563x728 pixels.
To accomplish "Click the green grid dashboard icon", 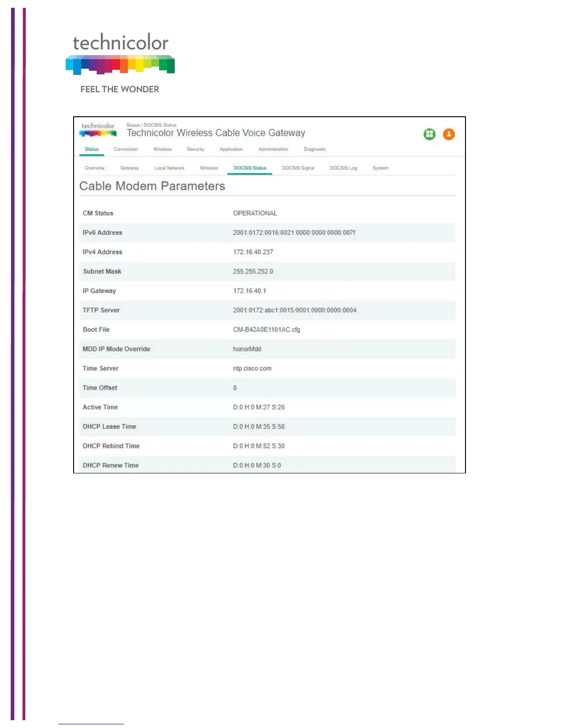I will pos(429,134).
